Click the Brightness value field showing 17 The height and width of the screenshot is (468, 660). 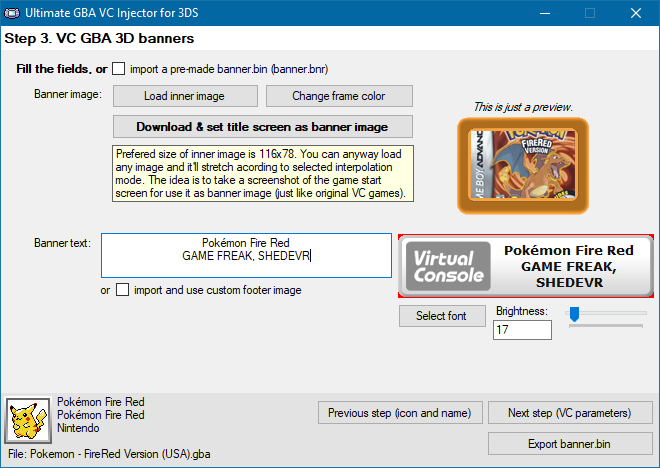(x=522, y=330)
